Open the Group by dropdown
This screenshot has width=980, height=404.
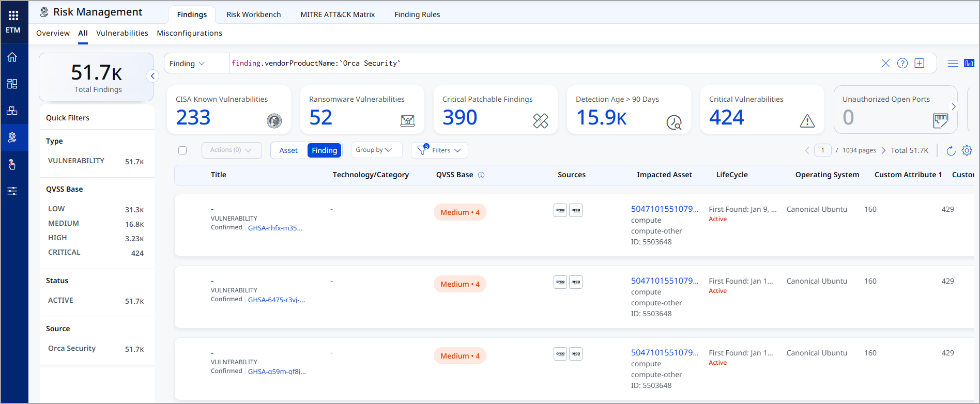[x=374, y=150]
